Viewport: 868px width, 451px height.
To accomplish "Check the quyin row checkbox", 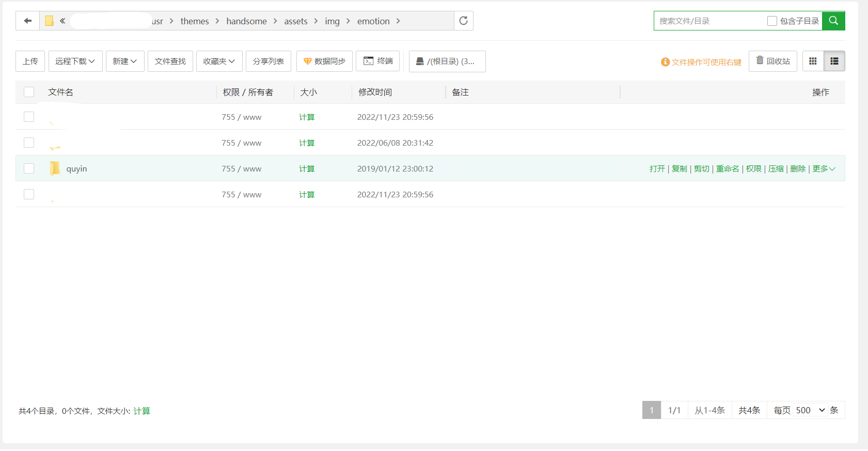I will click(29, 168).
